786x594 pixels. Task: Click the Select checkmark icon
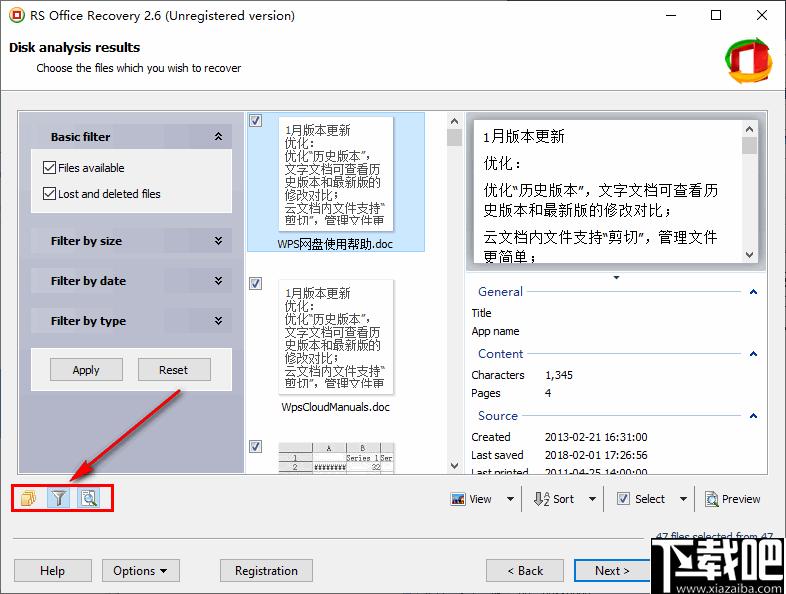(623, 499)
